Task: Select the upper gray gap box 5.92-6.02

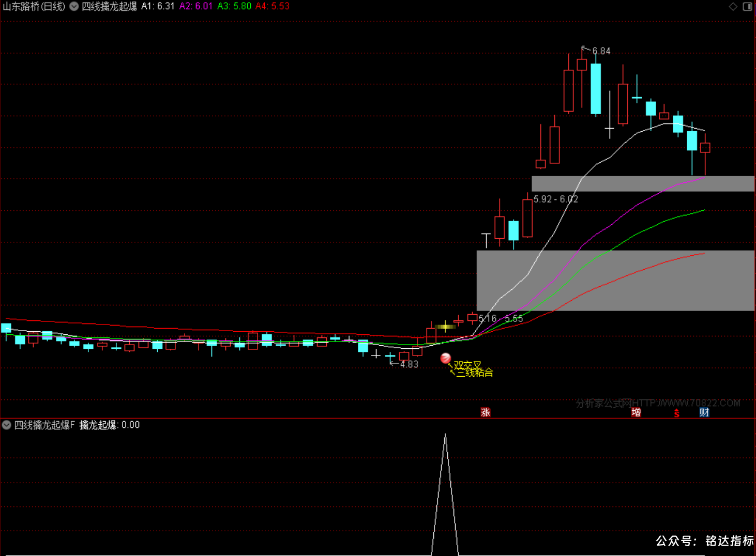Action: tap(643, 183)
